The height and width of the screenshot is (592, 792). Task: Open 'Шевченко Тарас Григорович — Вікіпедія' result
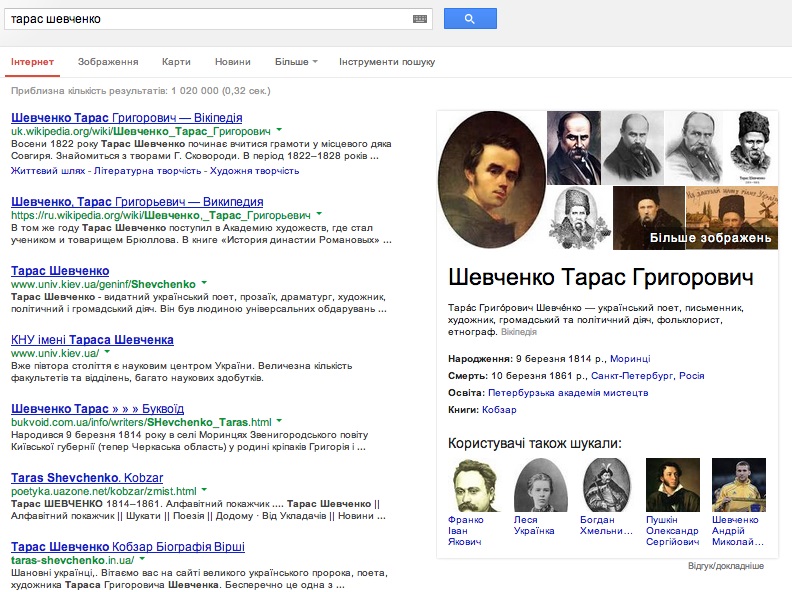click(127, 118)
